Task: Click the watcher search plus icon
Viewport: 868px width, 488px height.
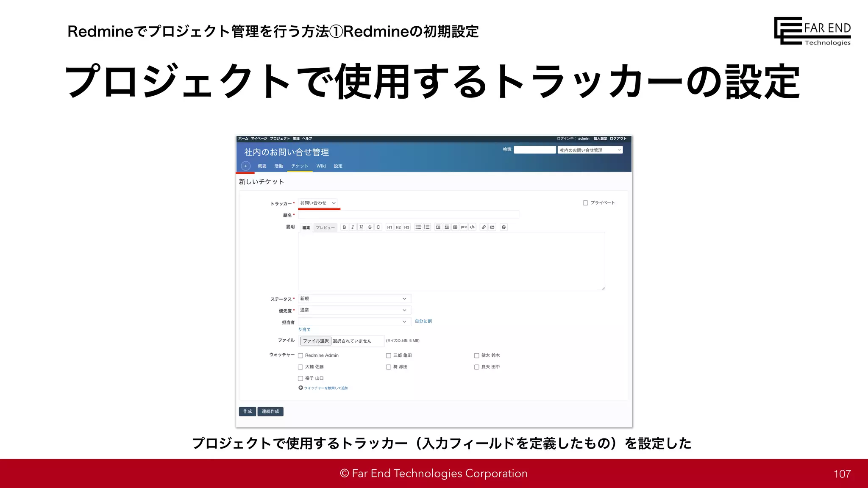Action: coord(300,388)
